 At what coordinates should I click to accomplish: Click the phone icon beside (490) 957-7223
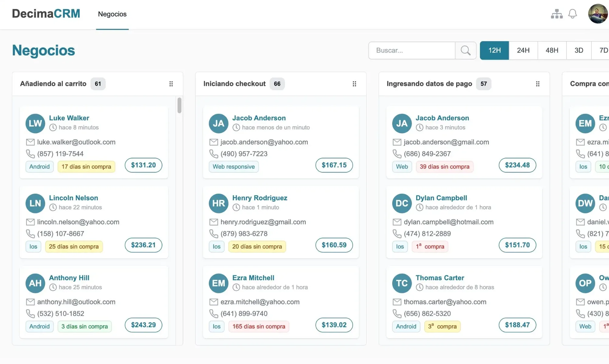[213, 154]
